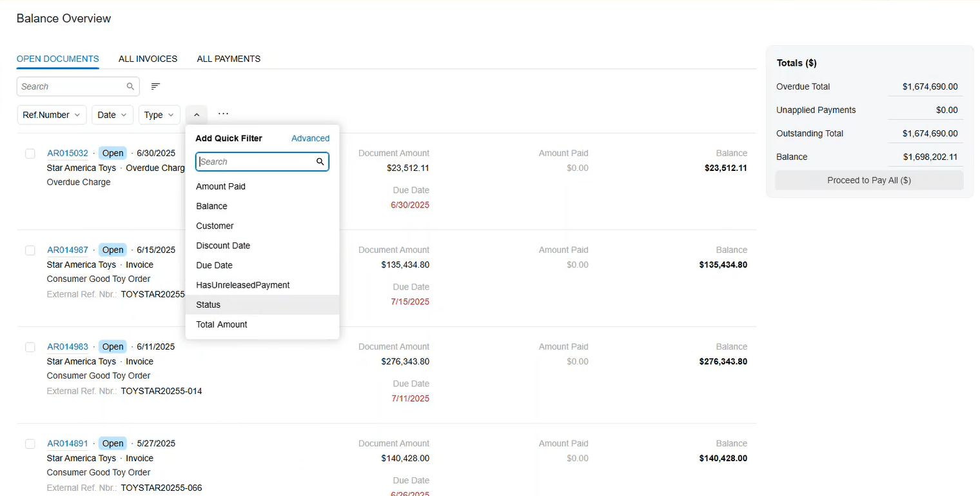Tick the checkbox for AR014983
Viewport: 980px width, 496px height.
pos(30,347)
